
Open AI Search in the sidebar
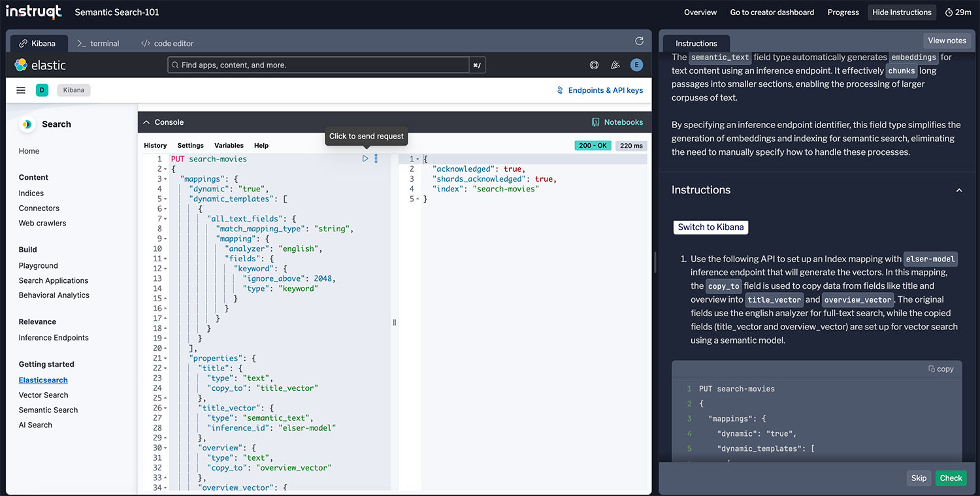coord(35,425)
